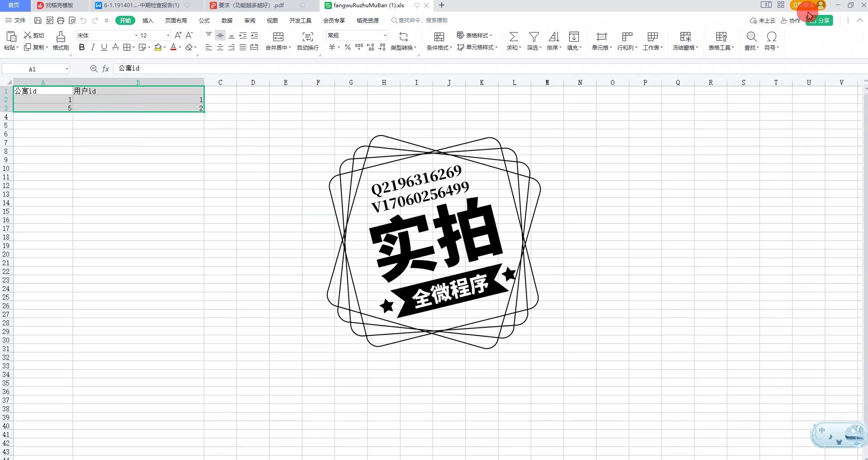The height and width of the screenshot is (460, 868).
Task: Toggle Italic formatting
Action: [93, 47]
